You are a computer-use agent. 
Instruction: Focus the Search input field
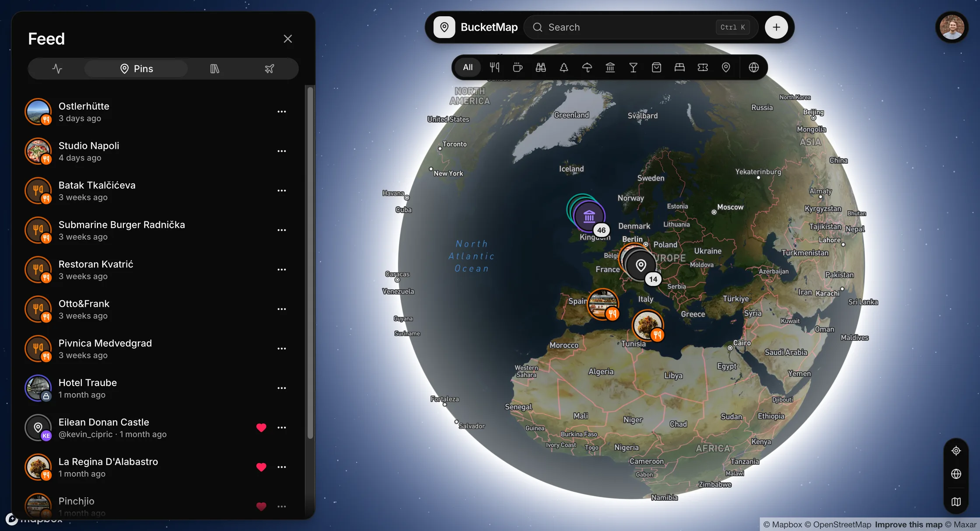pos(641,27)
